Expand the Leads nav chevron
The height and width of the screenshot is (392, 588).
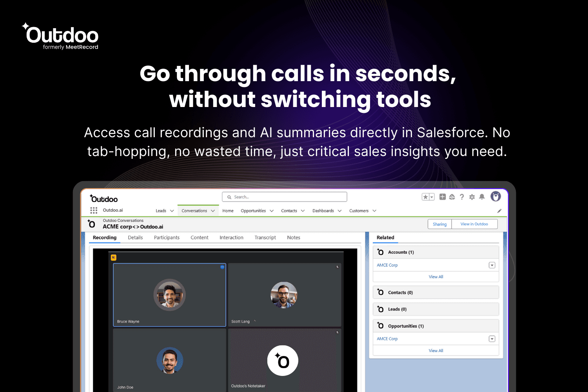[172, 211]
